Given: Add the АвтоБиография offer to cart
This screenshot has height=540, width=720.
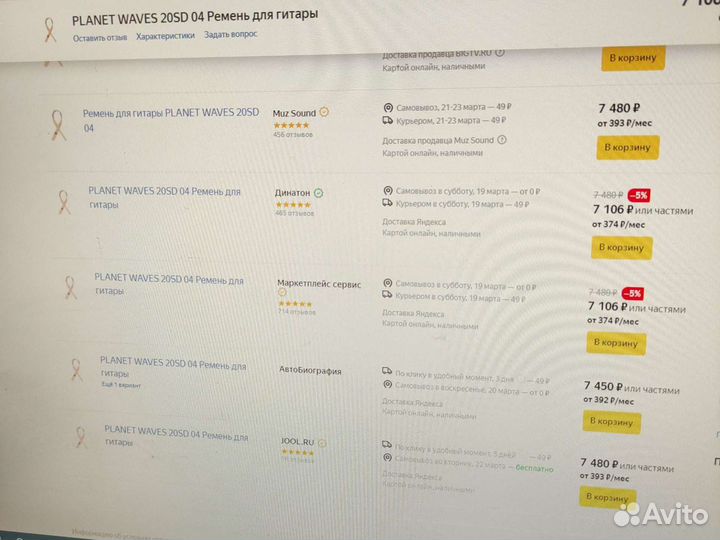Looking at the screenshot, I should coord(611,421).
